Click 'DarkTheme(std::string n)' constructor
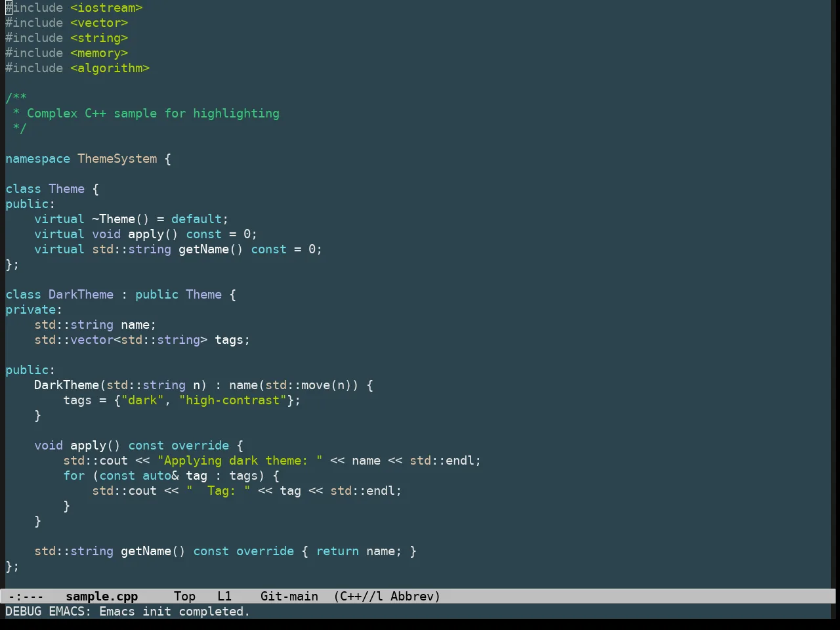The image size is (840, 630). click(x=121, y=385)
